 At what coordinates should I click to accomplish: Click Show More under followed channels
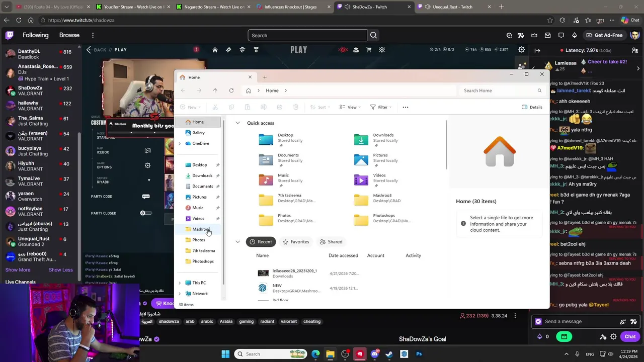click(18, 270)
